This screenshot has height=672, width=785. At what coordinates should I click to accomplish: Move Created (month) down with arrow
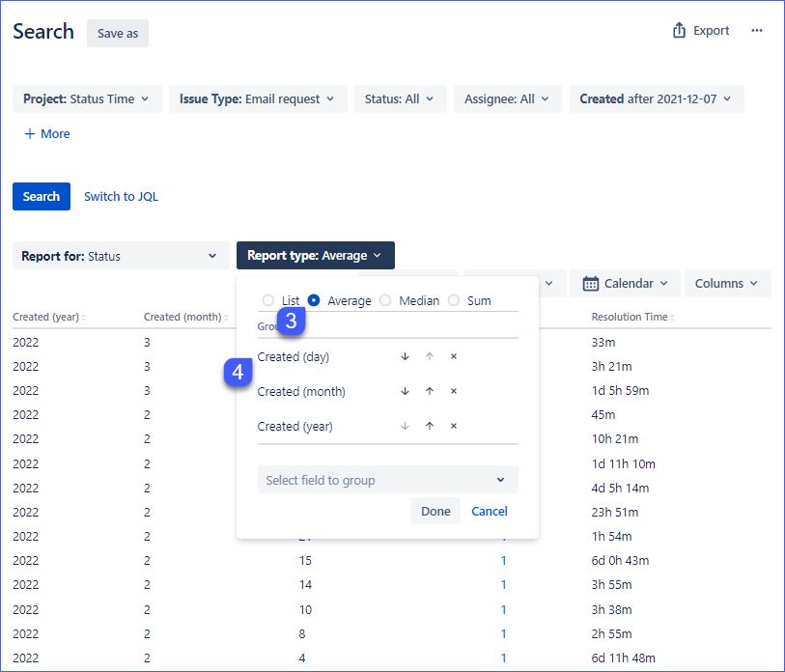pyautogui.click(x=405, y=391)
